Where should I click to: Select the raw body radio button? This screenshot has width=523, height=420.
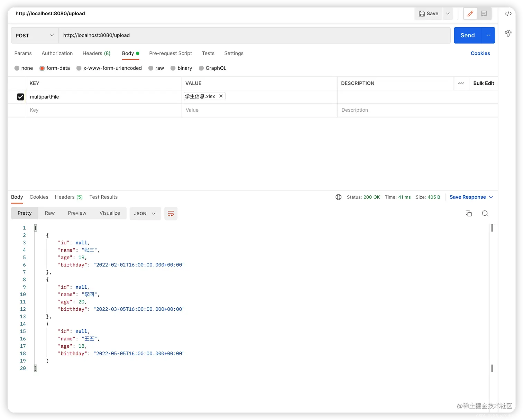pos(151,68)
